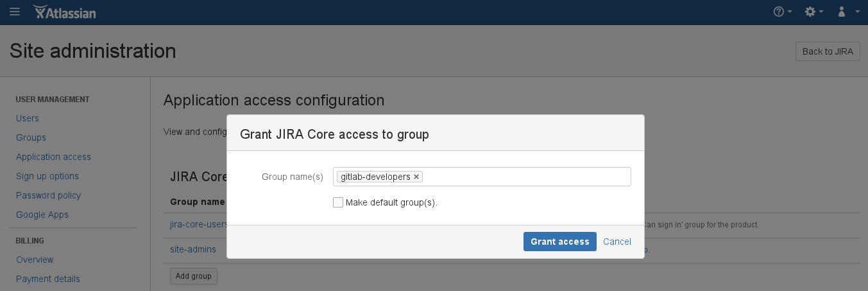Open the hamburger navigation menu
This screenshot has height=291, width=868.
15,12
